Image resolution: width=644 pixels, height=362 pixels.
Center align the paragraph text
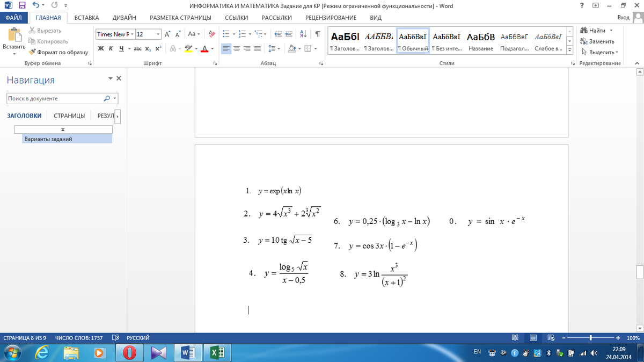click(237, 48)
